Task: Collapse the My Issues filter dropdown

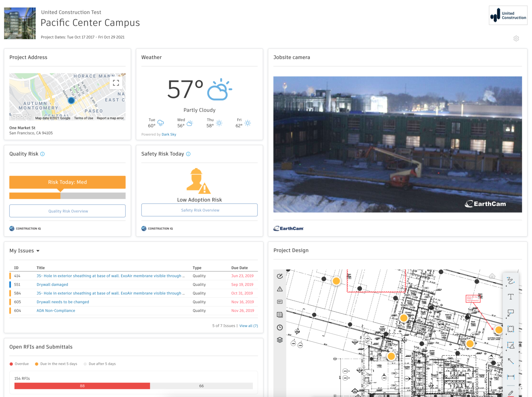Action: coord(38,251)
